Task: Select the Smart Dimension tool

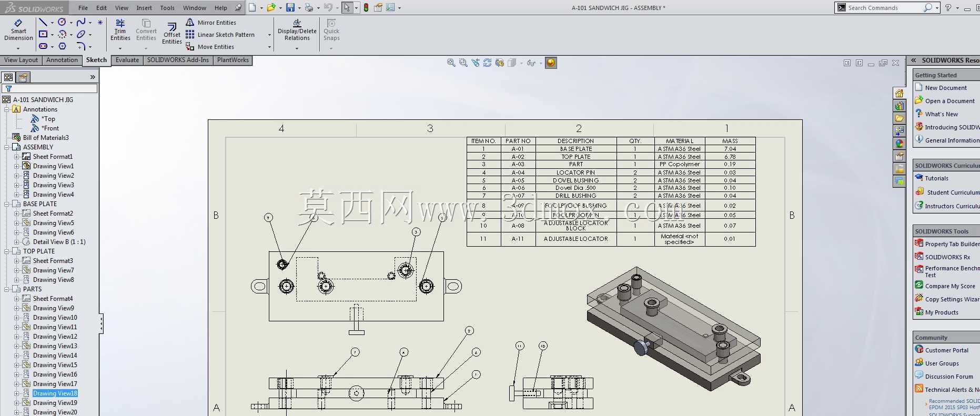Action: click(x=18, y=30)
